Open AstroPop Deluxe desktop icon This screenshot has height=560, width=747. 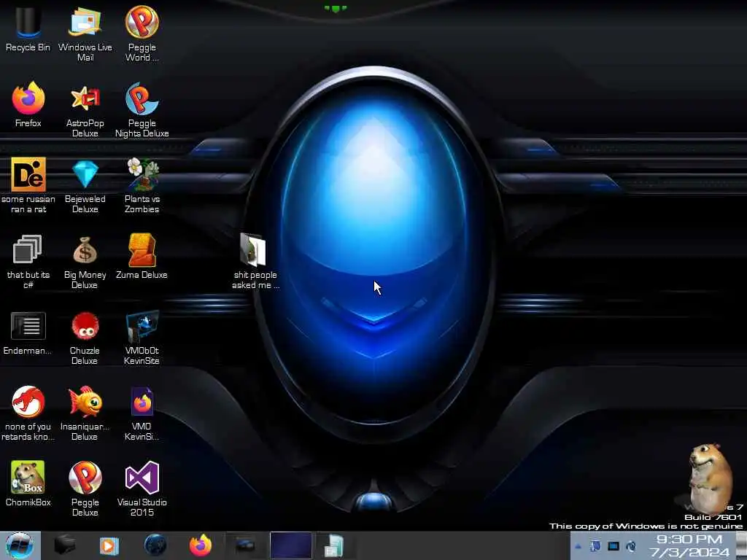85,111
